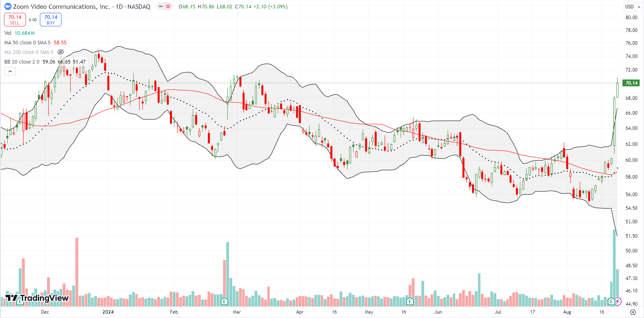This screenshot has width=644, height=318.
Task: Click the earnings E marker after Aug 16
Action: pyautogui.click(x=611, y=301)
